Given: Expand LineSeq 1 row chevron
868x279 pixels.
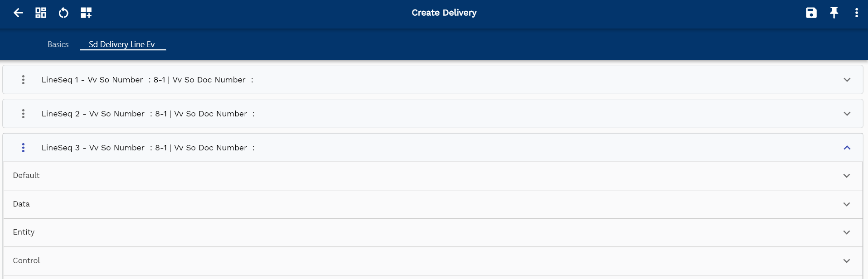Looking at the screenshot, I should click(x=847, y=80).
